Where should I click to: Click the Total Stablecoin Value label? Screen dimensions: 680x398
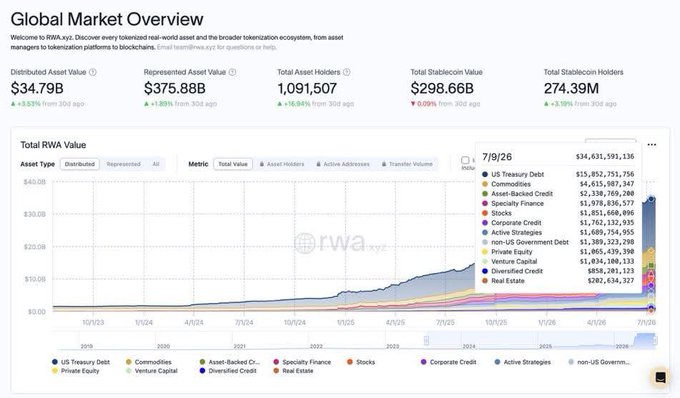click(446, 72)
